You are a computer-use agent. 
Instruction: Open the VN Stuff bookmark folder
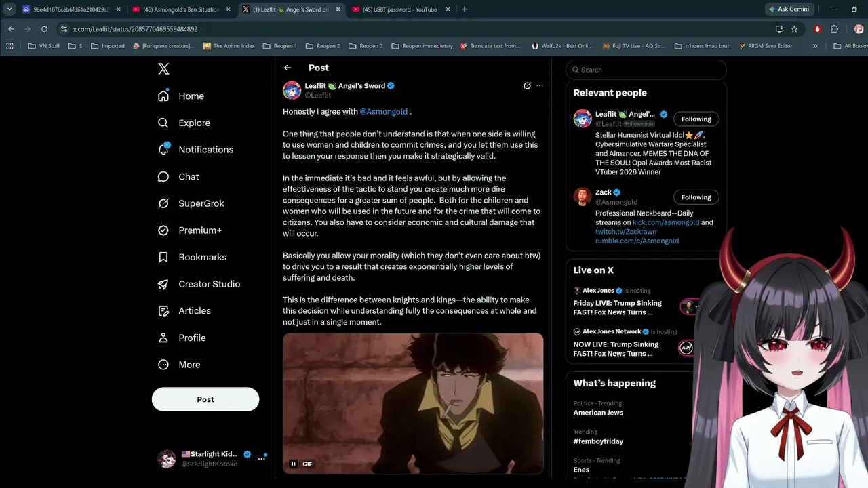pos(44,46)
